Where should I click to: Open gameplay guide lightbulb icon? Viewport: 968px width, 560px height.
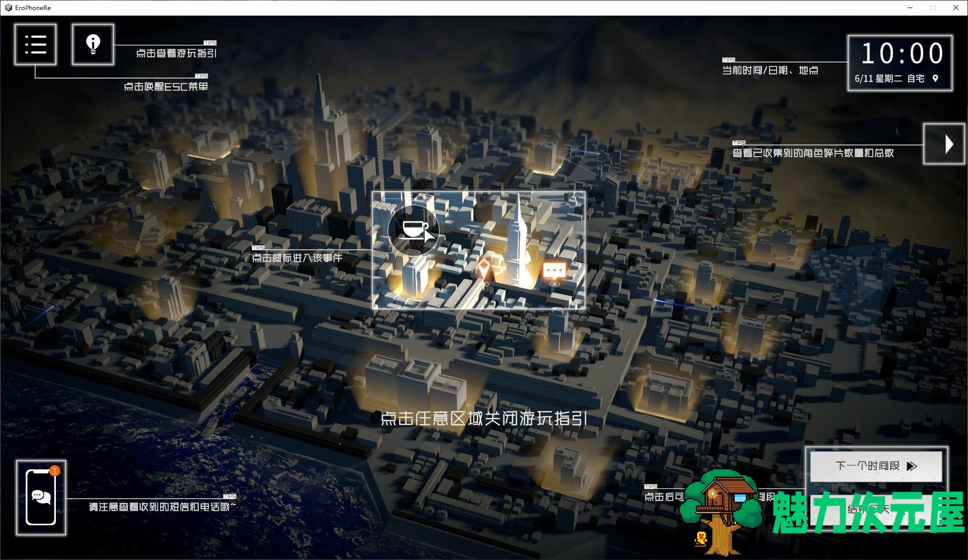click(x=93, y=44)
